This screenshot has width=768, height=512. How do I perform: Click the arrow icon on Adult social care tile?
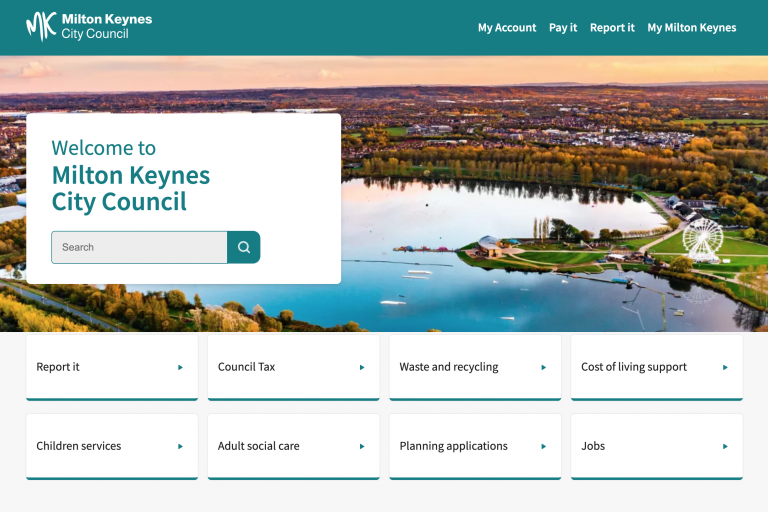362,446
